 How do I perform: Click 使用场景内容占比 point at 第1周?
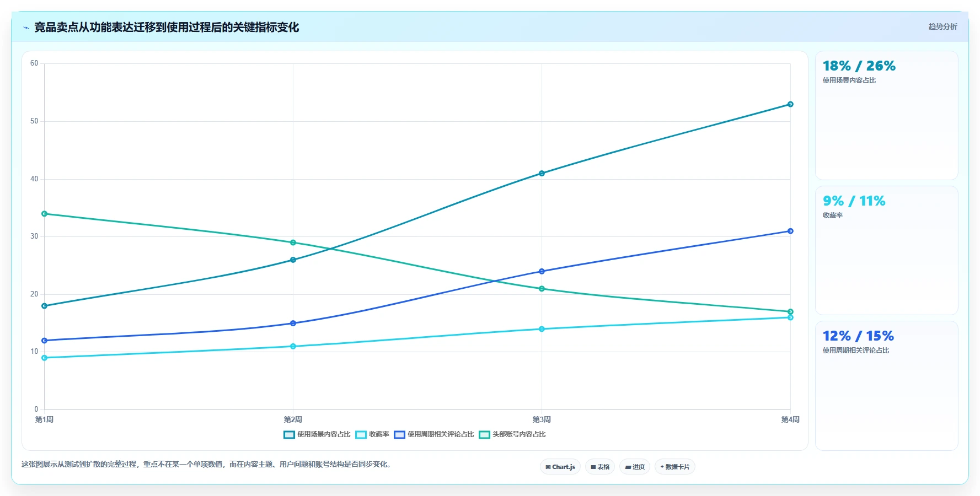(45, 306)
